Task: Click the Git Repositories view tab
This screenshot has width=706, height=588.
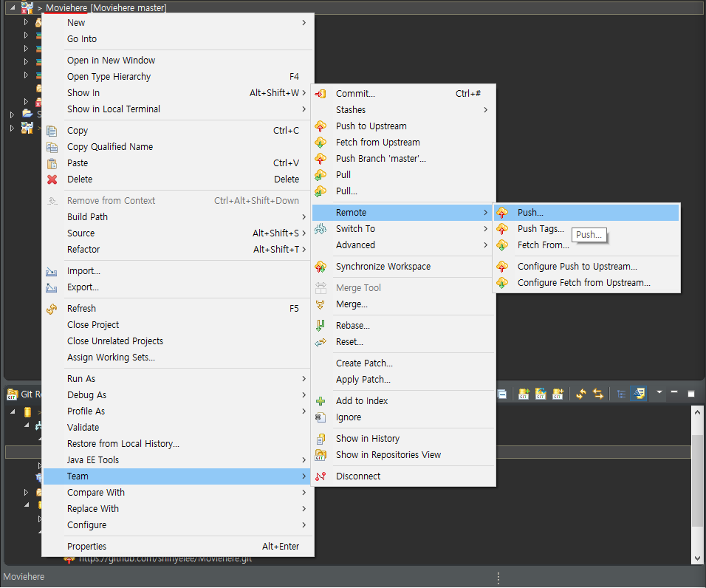Action: 24,394
